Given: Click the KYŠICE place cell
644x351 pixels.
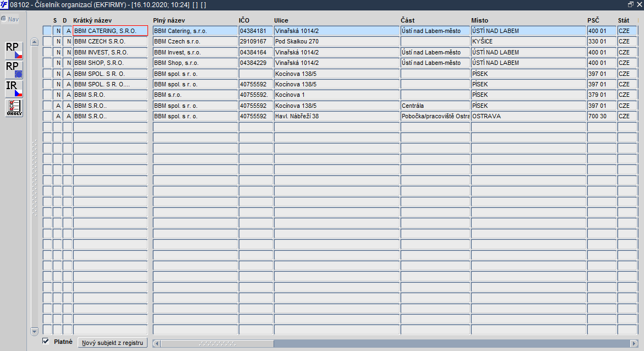Looking at the screenshot, I should point(528,41).
